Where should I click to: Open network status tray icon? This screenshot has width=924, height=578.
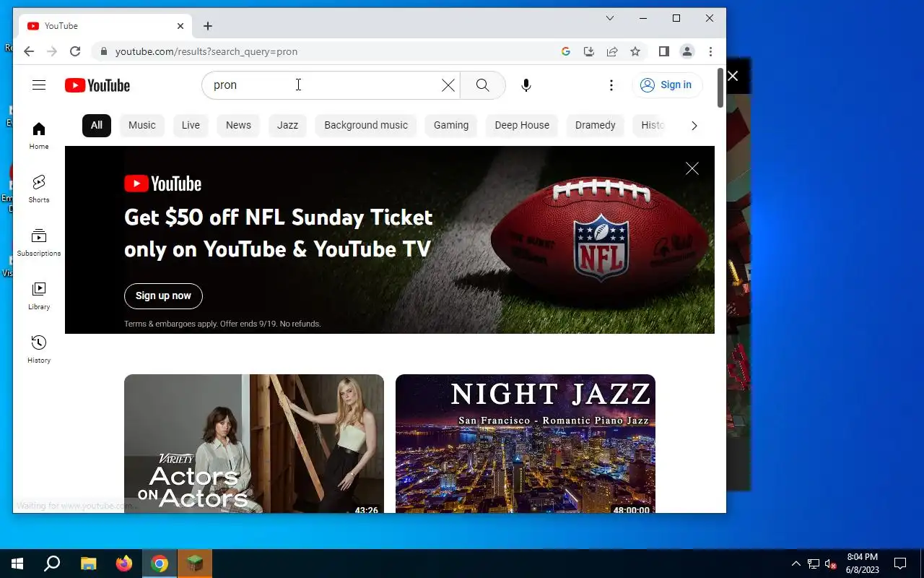[x=814, y=564]
